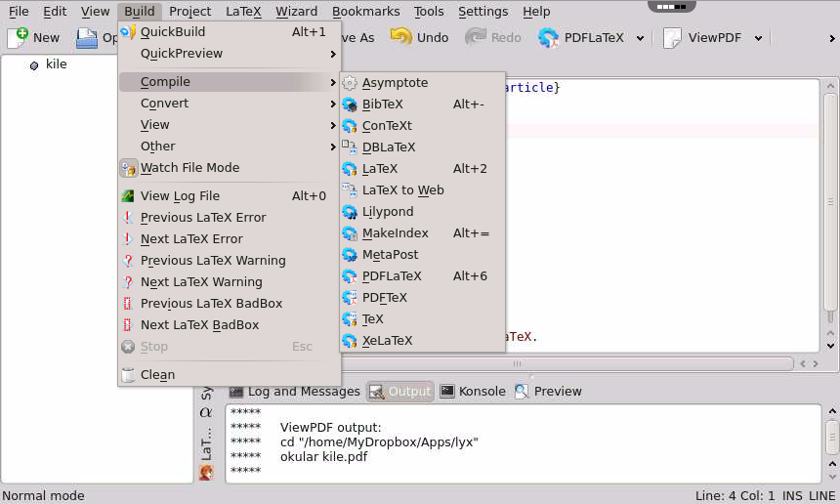The image size is (840, 504).
Task: Start QuickBuild from the Build menu
Action: tap(230, 32)
